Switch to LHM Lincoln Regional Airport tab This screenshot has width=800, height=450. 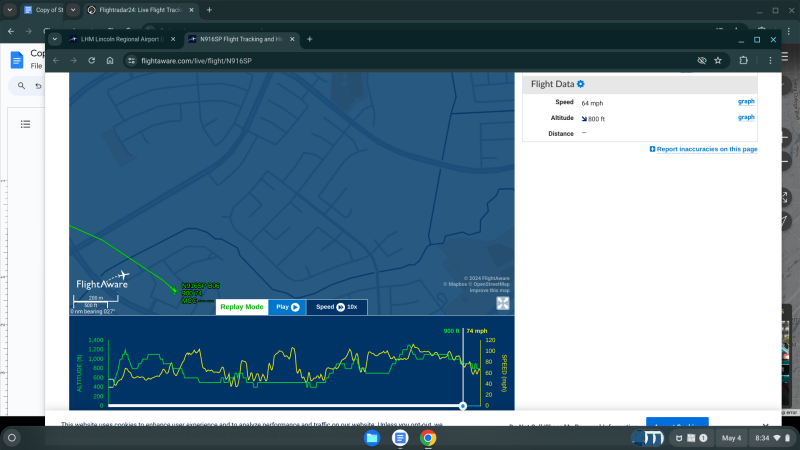pos(119,39)
